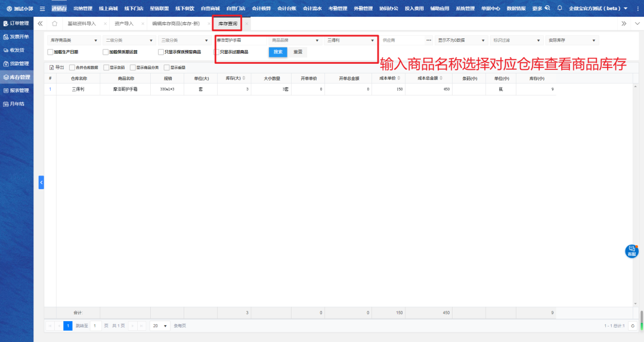Viewport: 644px width, 342px height.
Task: Click the notification bell icon
Action: point(559,8)
